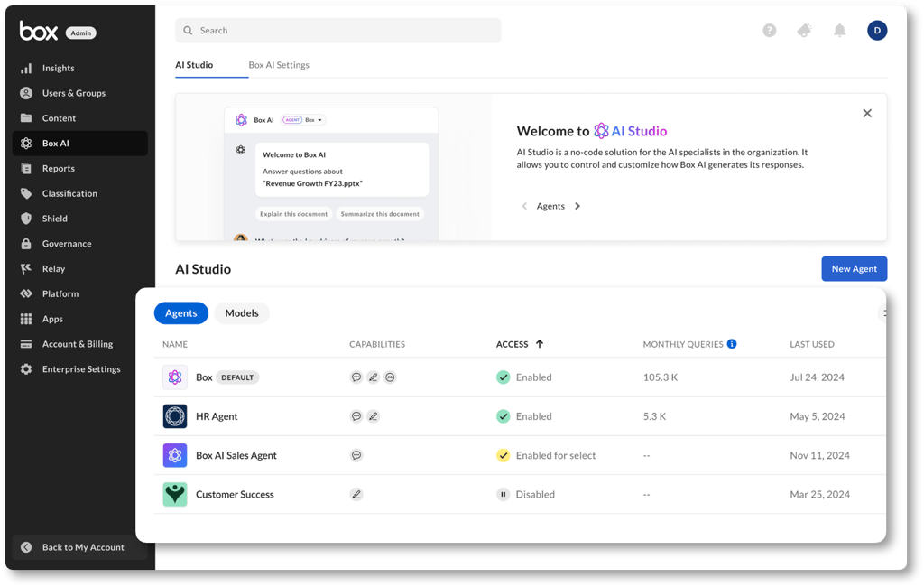Image resolution: width=924 pixels, height=587 pixels.
Task: Open the announcements megaphone icon
Action: point(804,30)
